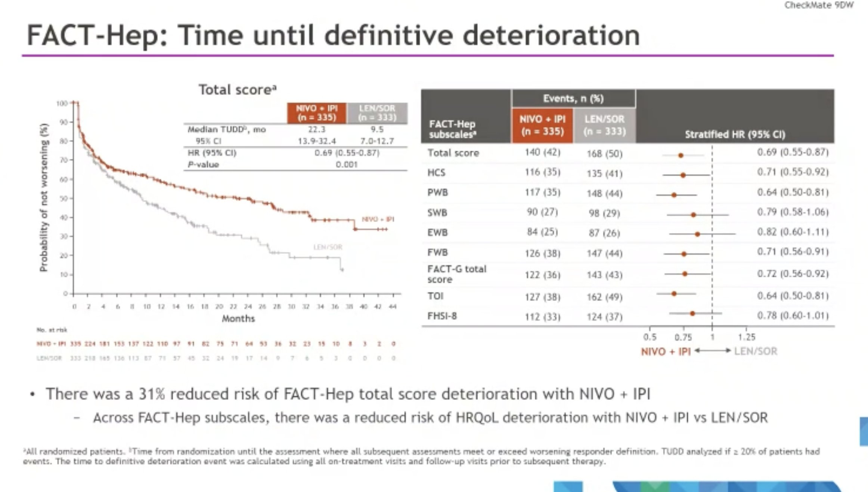Click the Events, n (%) column header
The height and width of the screenshot is (492, 868).
coord(573,99)
